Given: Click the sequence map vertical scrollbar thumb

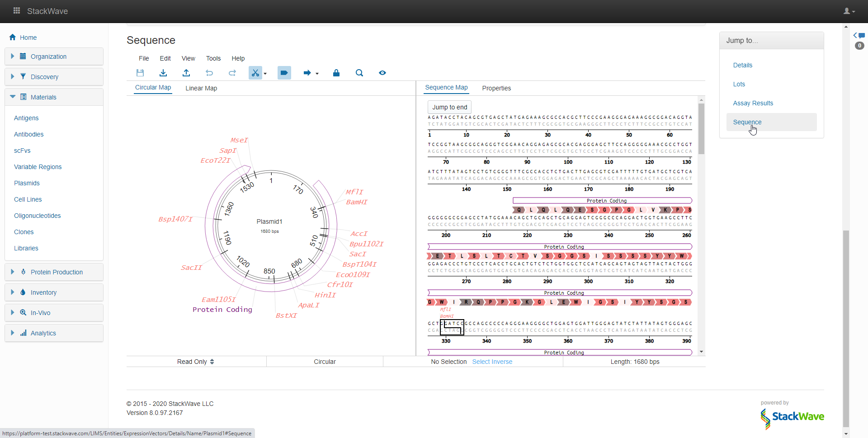Looking at the screenshot, I should click(x=701, y=129).
